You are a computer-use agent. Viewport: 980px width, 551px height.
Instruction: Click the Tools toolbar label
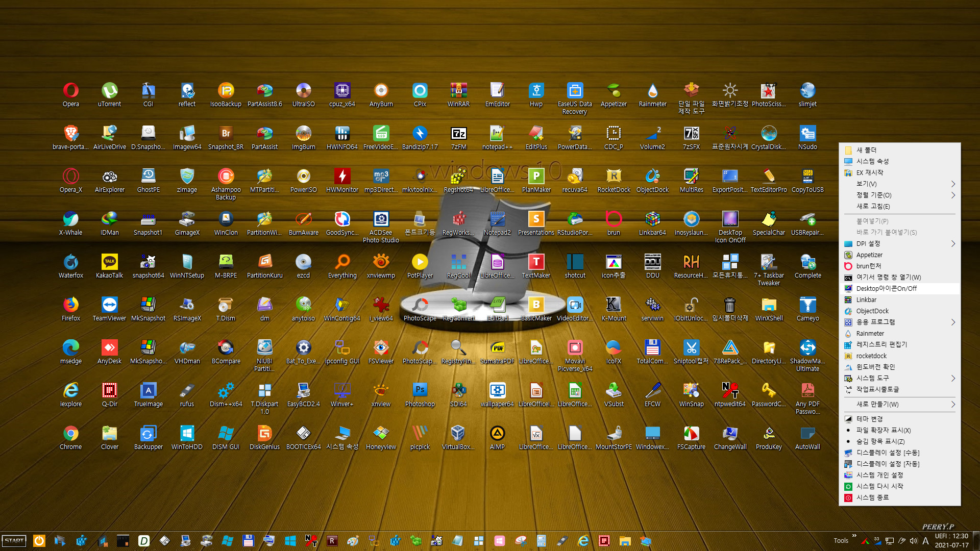click(x=841, y=541)
